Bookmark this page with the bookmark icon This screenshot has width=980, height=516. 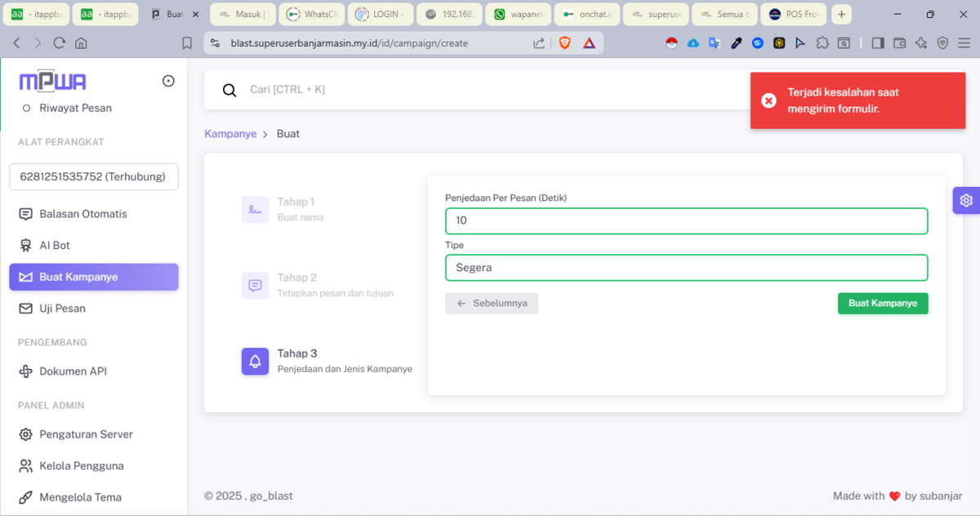(x=187, y=43)
